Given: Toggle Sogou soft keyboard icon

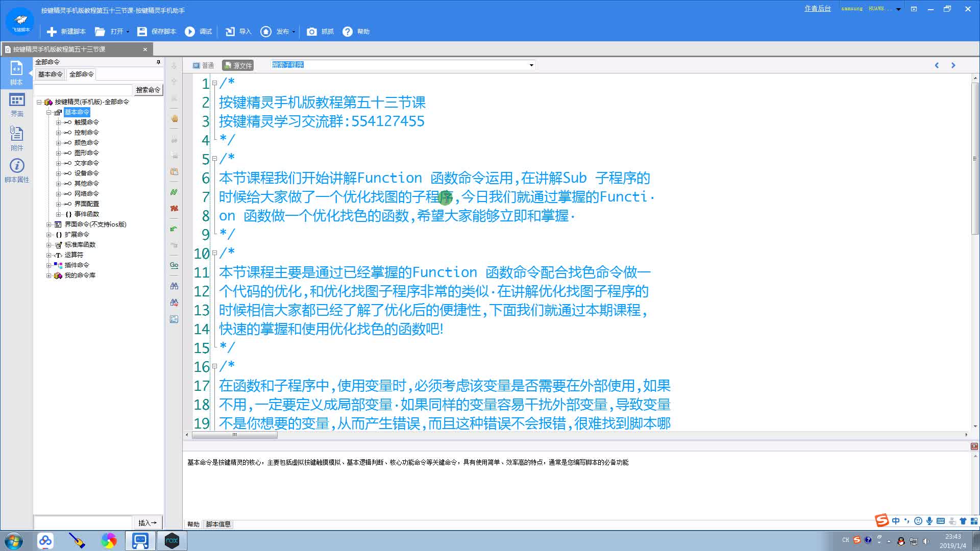Looking at the screenshot, I should click(x=941, y=521).
